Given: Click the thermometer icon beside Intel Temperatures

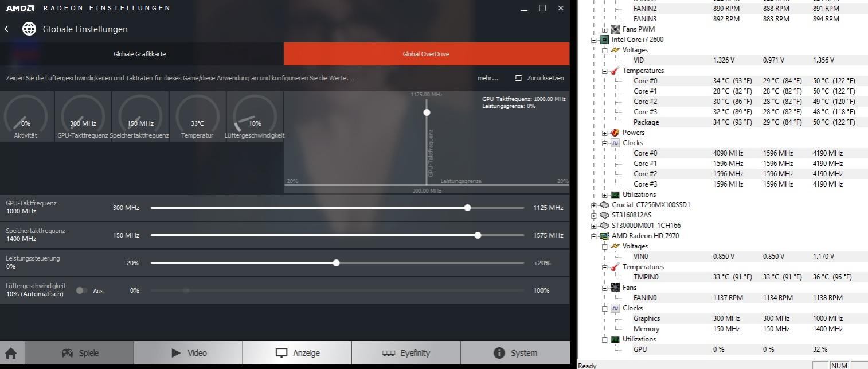Looking at the screenshot, I should pos(615,71).
